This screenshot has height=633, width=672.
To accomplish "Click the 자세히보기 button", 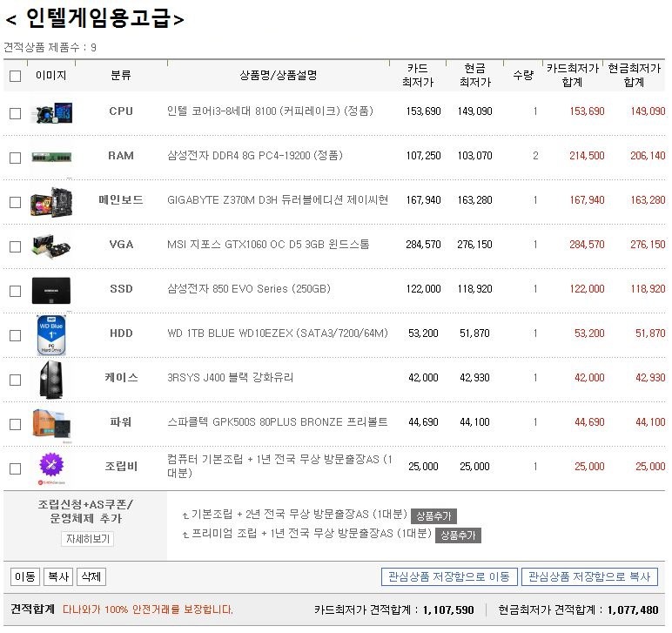I will 88,539.
